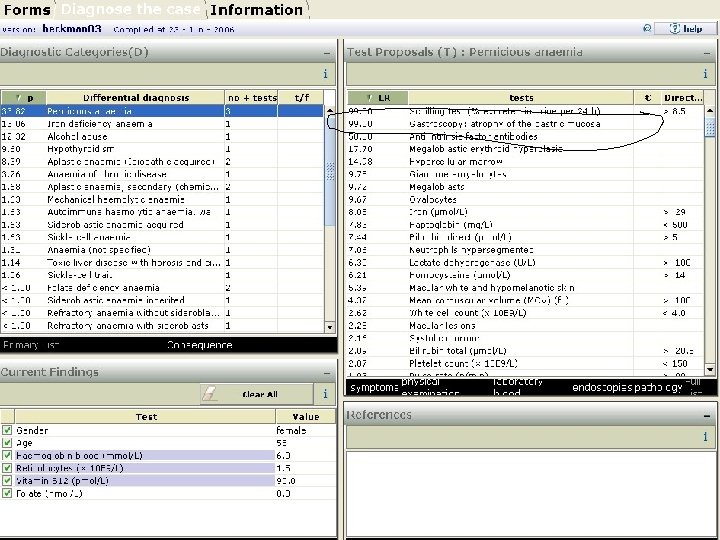The height and width of the screenshot is (540, 720).
Task: Select Sickle cell anaemia row
Action: tap(162, 237)
